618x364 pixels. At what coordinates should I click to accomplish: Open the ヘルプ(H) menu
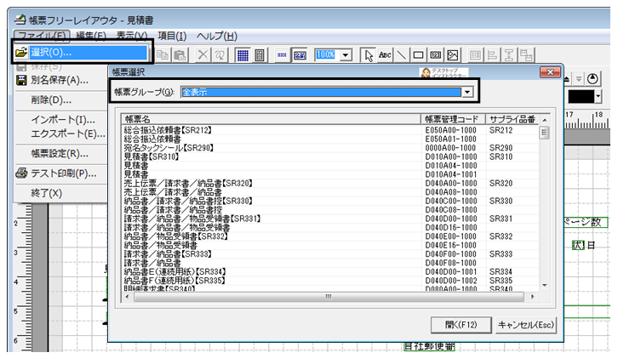pyautogui.click(x=217, y=37)
